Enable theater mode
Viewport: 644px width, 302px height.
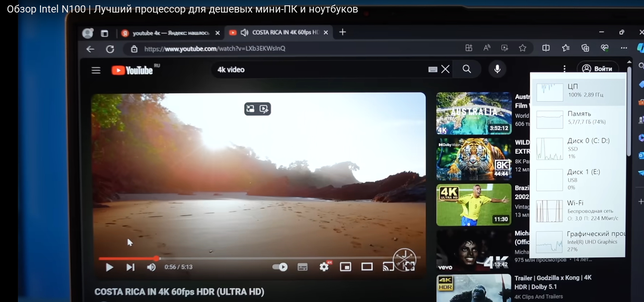click(x=367, y=267)
